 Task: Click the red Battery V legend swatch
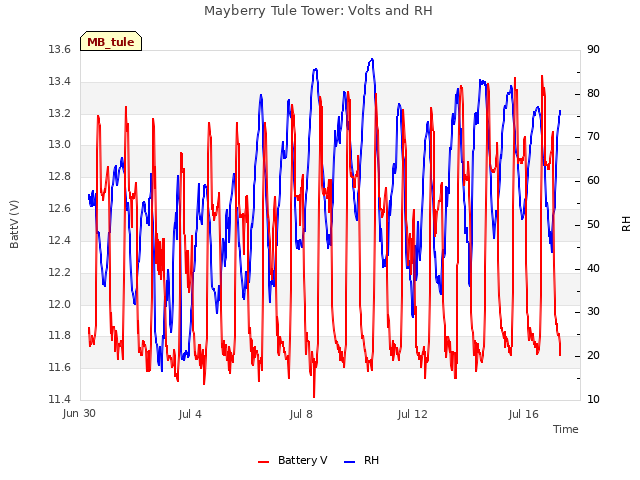click(264, 462)
